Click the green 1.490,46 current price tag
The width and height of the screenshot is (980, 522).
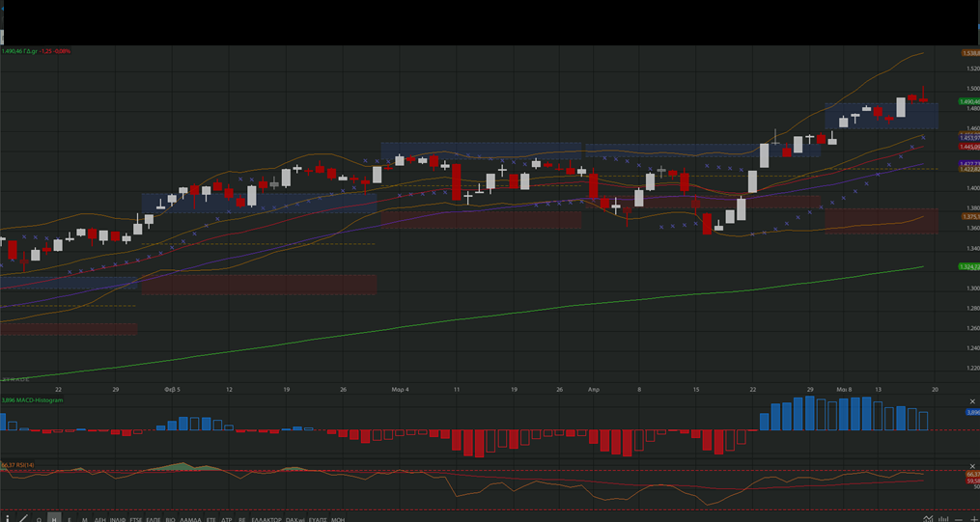[968, 101]
